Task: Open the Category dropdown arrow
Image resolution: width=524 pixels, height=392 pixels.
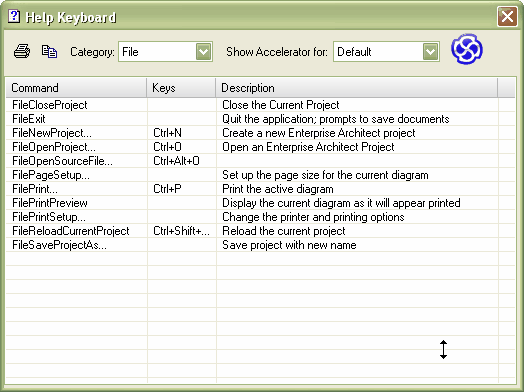Action: point(204,52)
